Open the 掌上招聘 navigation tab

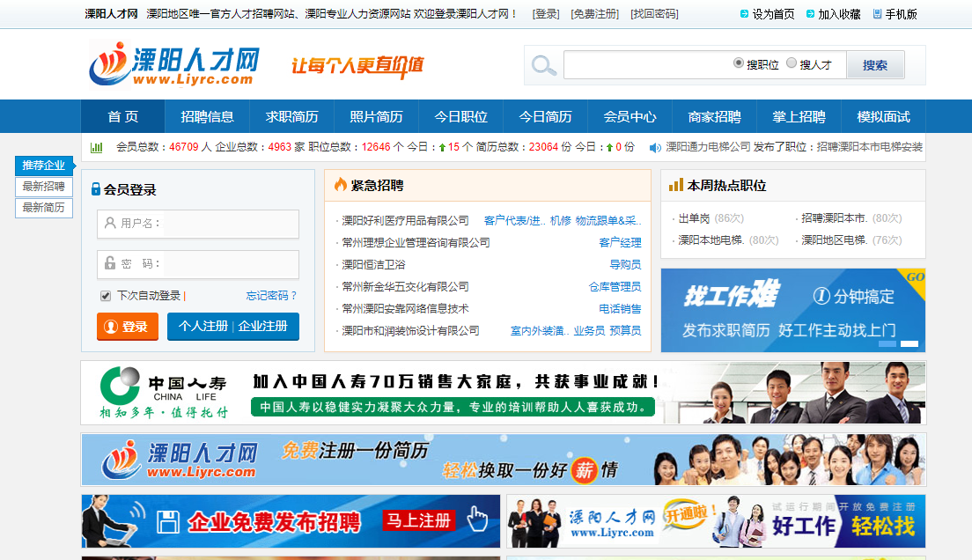(799, 116)
